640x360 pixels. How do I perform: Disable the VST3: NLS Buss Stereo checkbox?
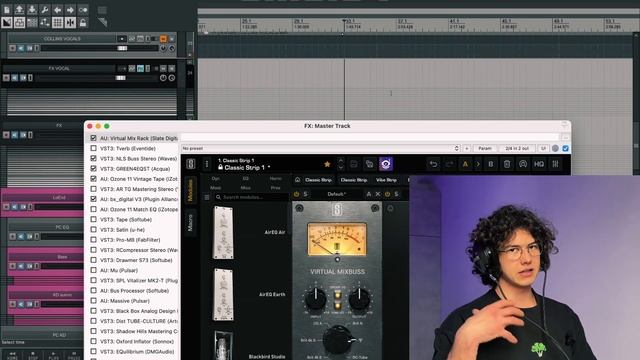(93, 158)
